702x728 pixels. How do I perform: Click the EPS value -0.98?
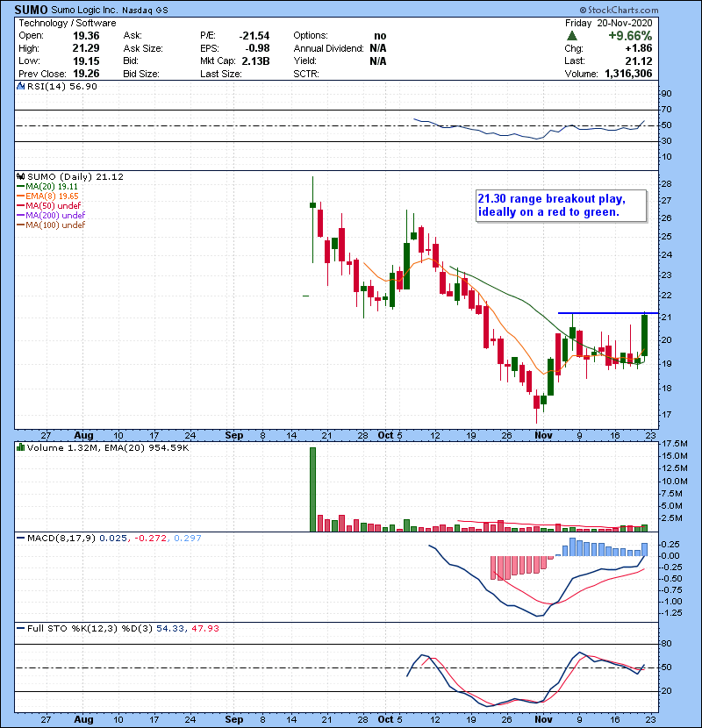(257, 48)
